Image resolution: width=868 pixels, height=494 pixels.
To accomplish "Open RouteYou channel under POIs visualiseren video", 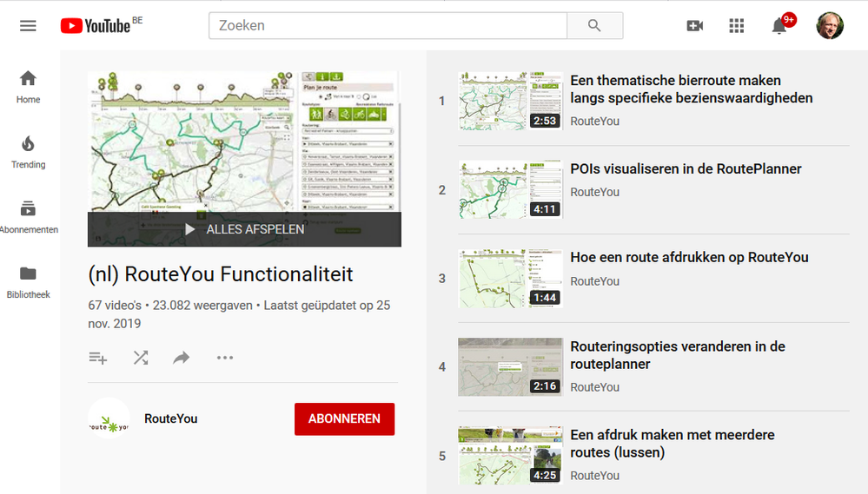I will coord(594,192).
